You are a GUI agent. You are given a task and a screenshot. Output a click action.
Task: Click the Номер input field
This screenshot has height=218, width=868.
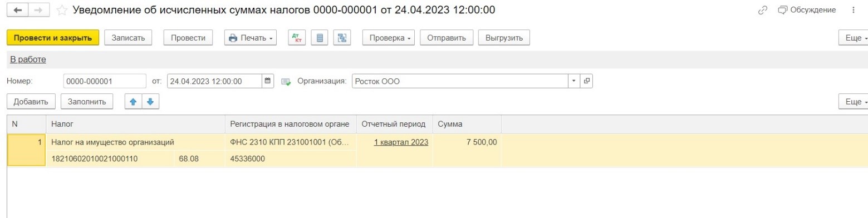click(105, 81)
